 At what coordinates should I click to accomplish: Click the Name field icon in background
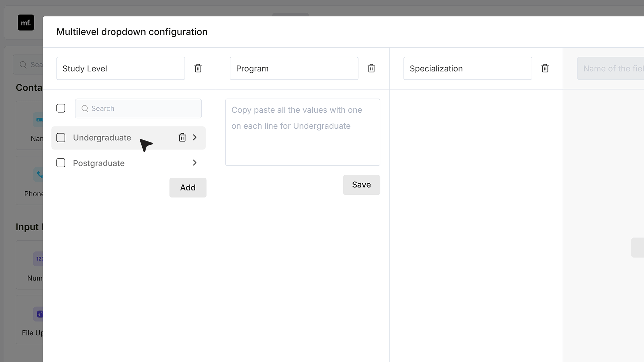(x=38, y=120)
